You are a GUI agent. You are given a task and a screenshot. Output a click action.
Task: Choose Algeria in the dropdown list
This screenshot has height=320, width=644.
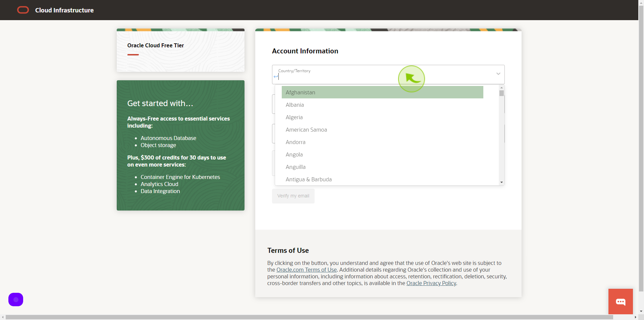click(382, 117)
